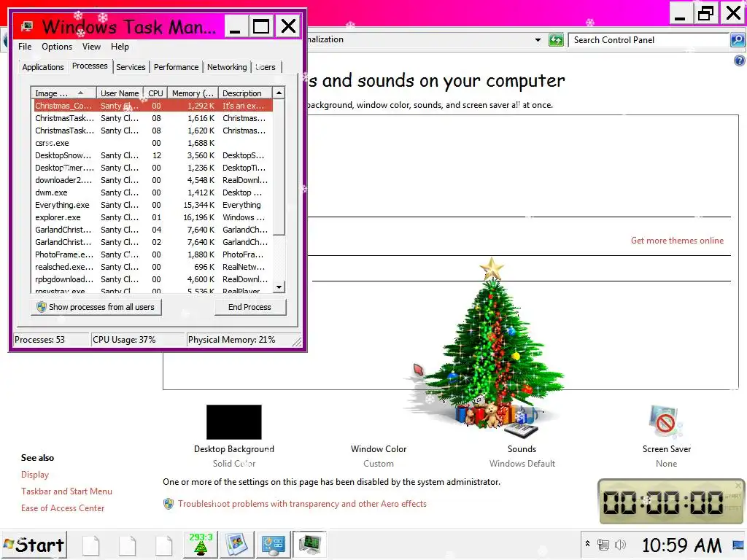Viewport: 747px width, 560px height.
Task: Sort processes by Description column header
Action: click(x=245, y=93)
